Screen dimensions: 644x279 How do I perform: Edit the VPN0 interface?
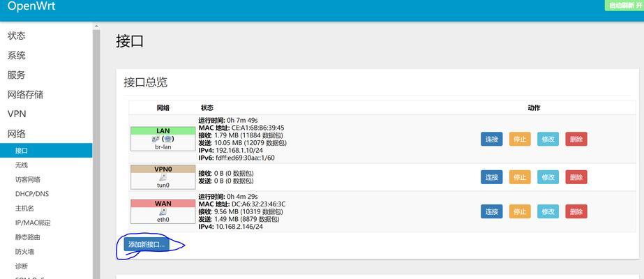[548, 177]
